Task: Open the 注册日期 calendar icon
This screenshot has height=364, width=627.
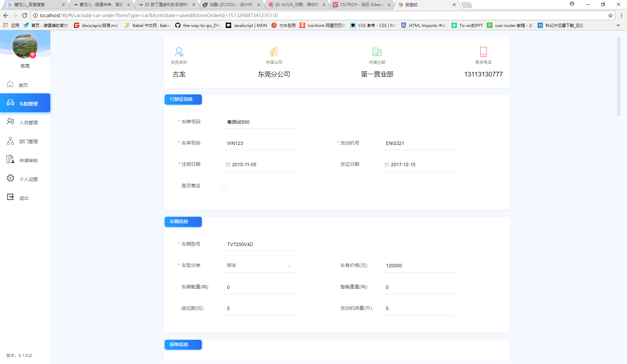Action: point(228,164)
